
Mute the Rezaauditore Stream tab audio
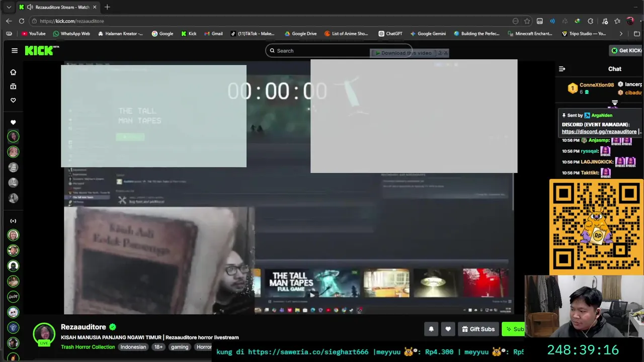pyautogui.click(x=30, y=7)
